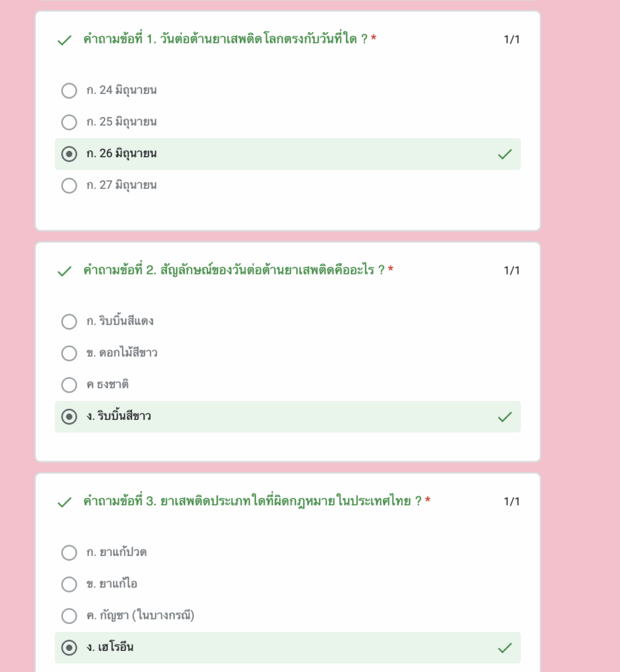Click the 1/1 score on question 1
620x672 pixels.
click(x=512, y=39)
